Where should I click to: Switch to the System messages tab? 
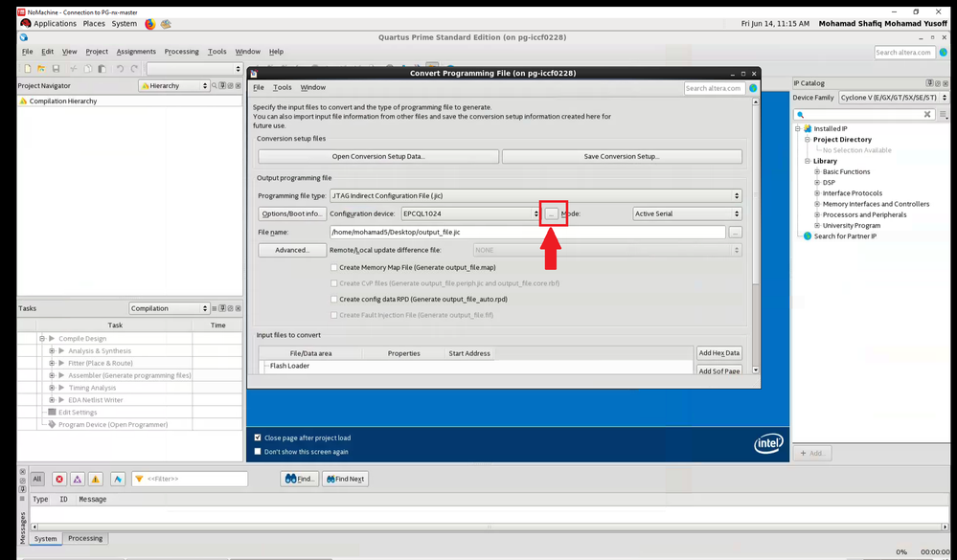pos(46,539)
